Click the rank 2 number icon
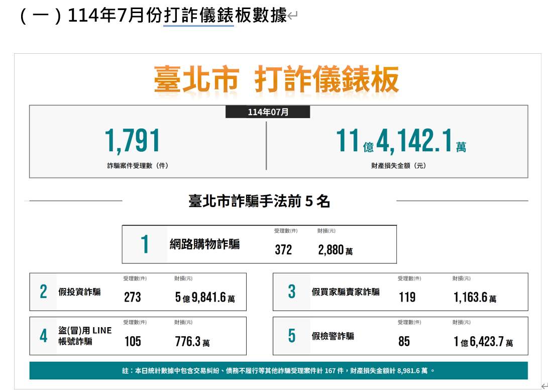This screenshot has height=392, width=548. point(43,292)
